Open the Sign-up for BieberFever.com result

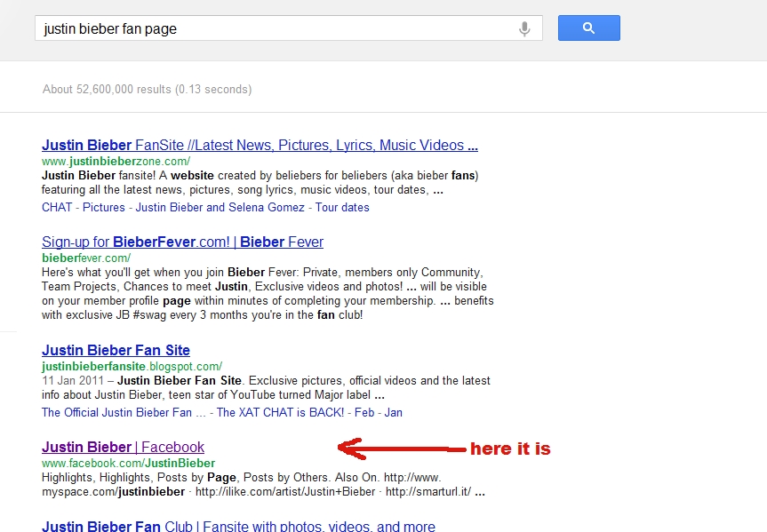click(182, 242)
